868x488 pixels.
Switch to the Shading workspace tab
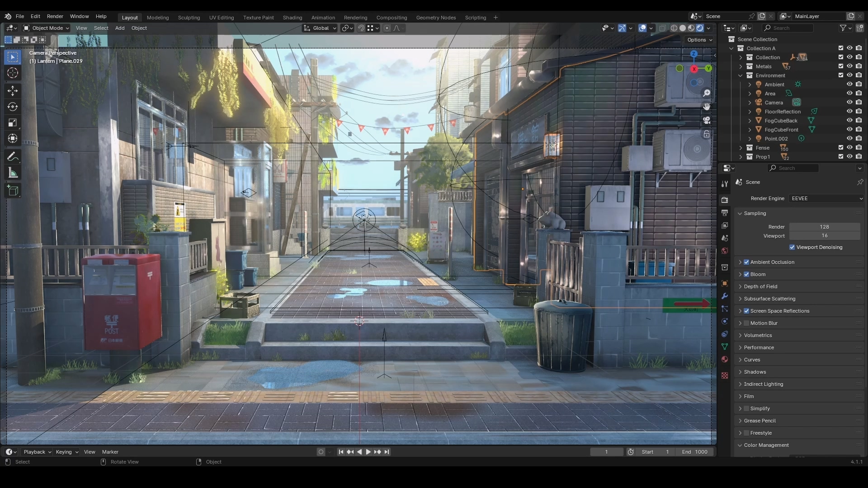[292, 18]
